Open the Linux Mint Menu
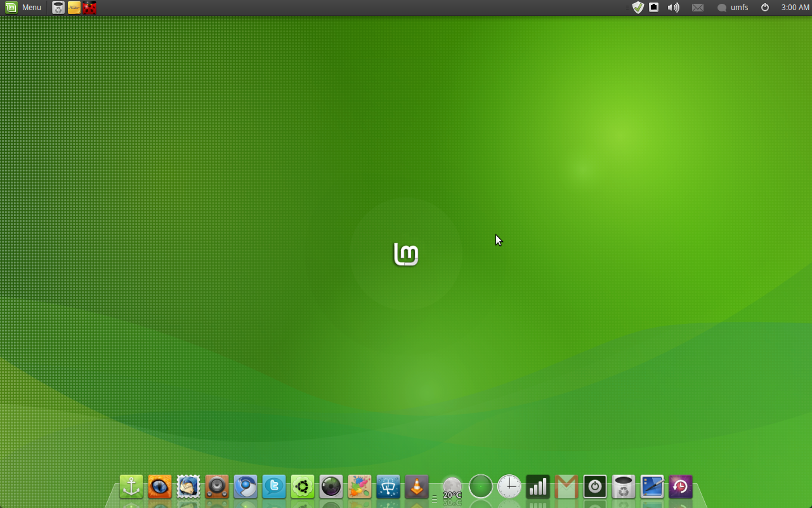This screenshot has height=508, width=812. tap(23, 8)
